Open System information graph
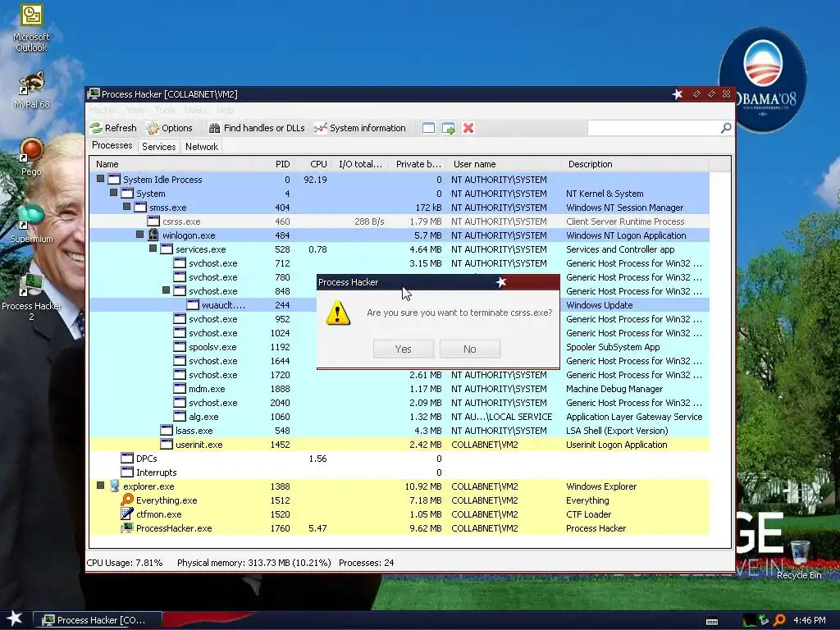Viewport: 840px width, 630px height. pyautogui.click(x=360, y=128)
